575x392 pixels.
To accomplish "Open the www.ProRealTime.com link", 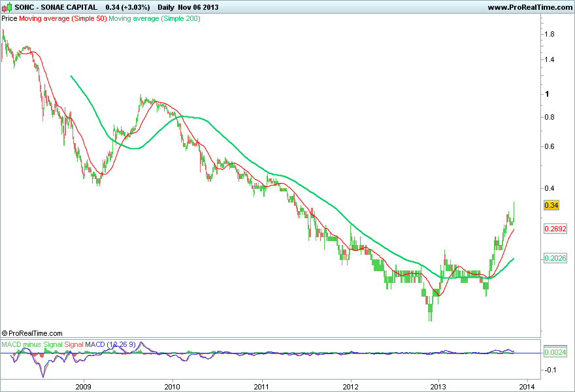I will coord(530,7).
